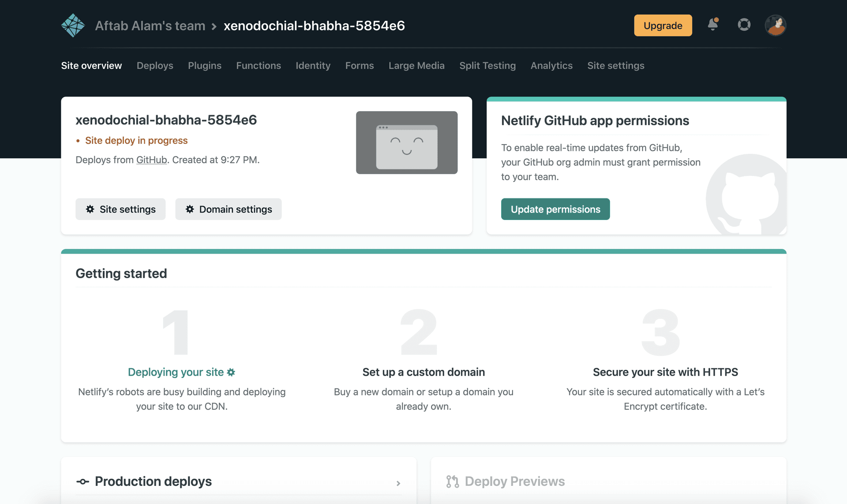
Task: Open the support lifebuoy icon
Action: 744,25
